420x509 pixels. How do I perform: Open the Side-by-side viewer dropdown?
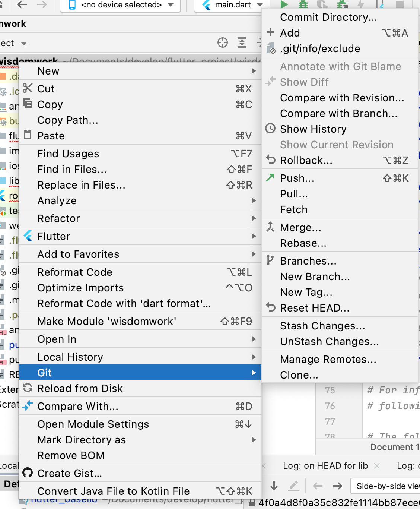click(x=386, y=486)
